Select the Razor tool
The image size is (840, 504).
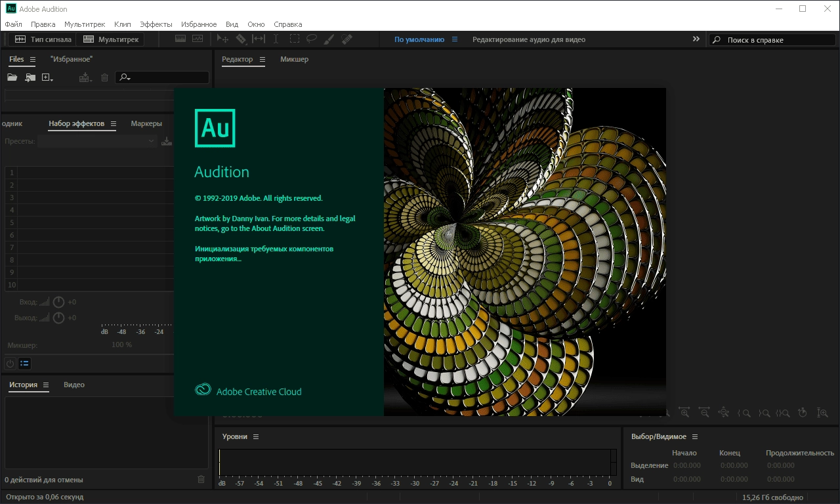241,39
